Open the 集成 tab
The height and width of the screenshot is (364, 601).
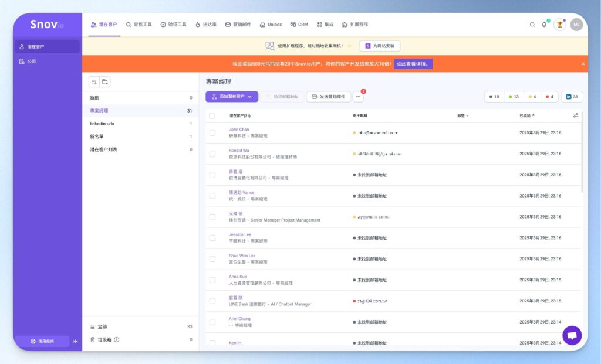tap(325, 25)
